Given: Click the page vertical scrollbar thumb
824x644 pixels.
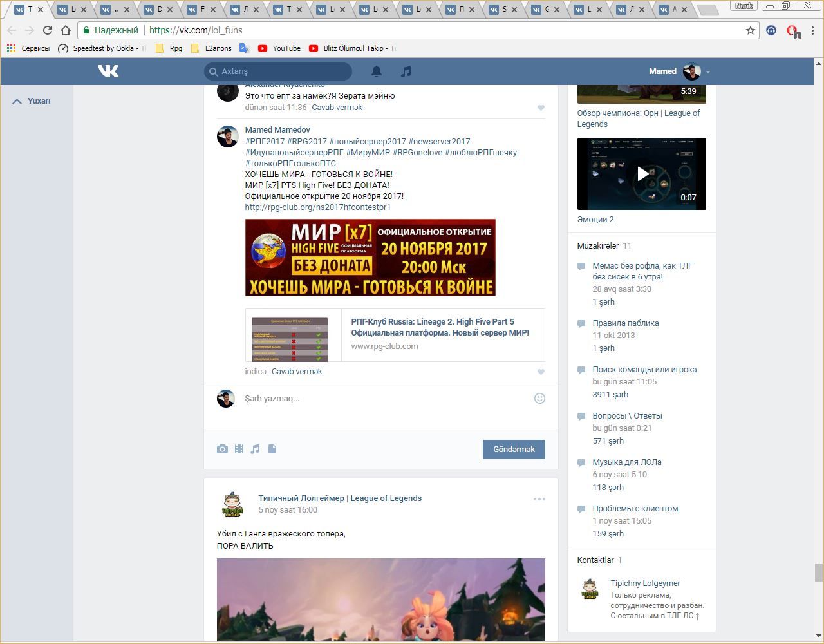Looking at the screenshot, I should pyautogui.click(x=819, y=572).
